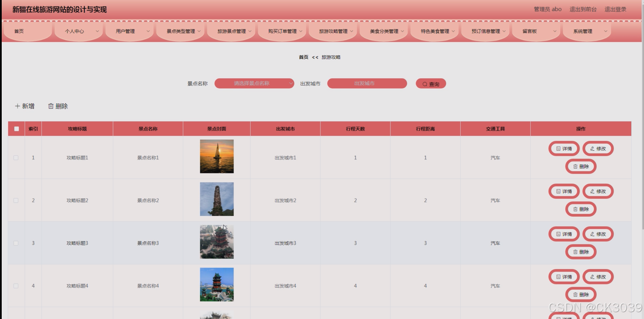Expand the 个人中心 menu

click(79, 31)
